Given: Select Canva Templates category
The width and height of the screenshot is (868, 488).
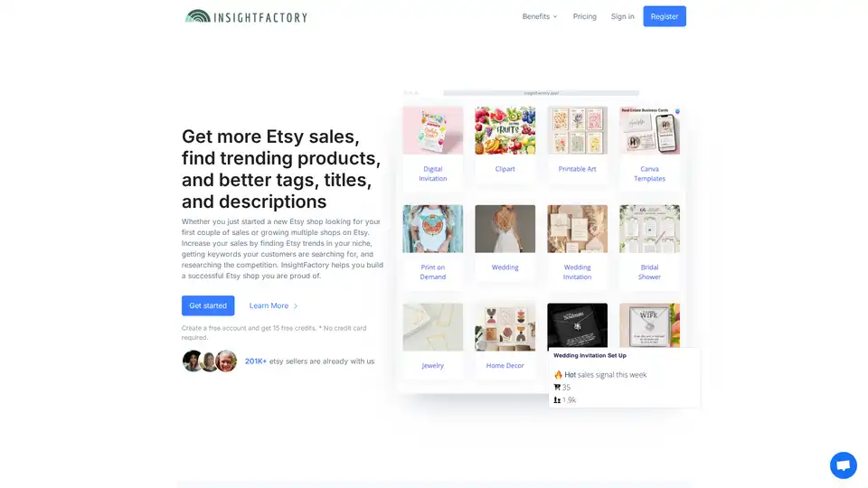Looking at the screenshot, I should 649,145.
